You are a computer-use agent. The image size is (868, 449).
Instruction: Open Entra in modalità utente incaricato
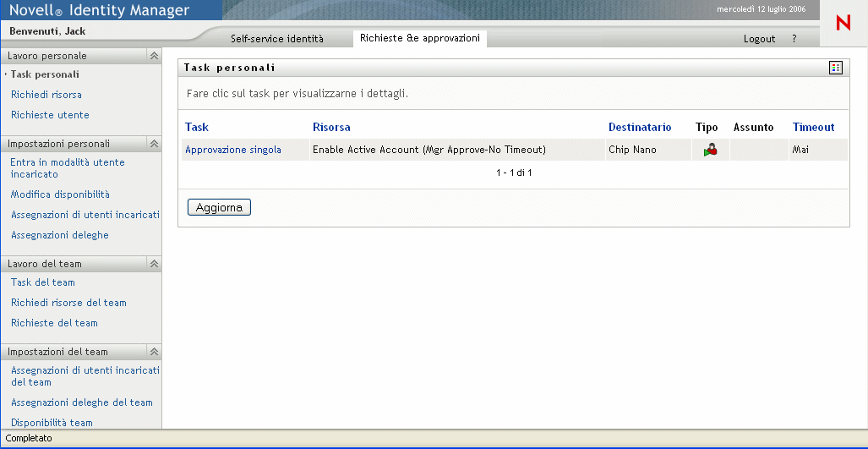68,168
